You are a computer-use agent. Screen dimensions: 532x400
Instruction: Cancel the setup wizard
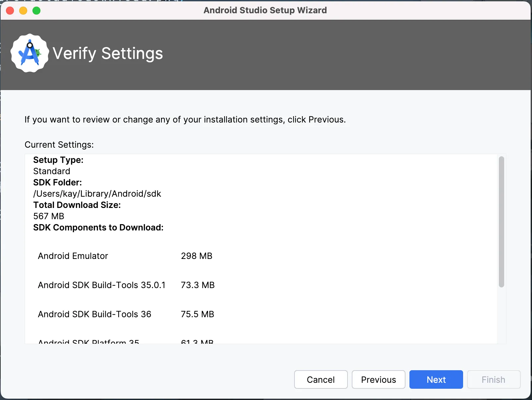[x=321, y=379]
